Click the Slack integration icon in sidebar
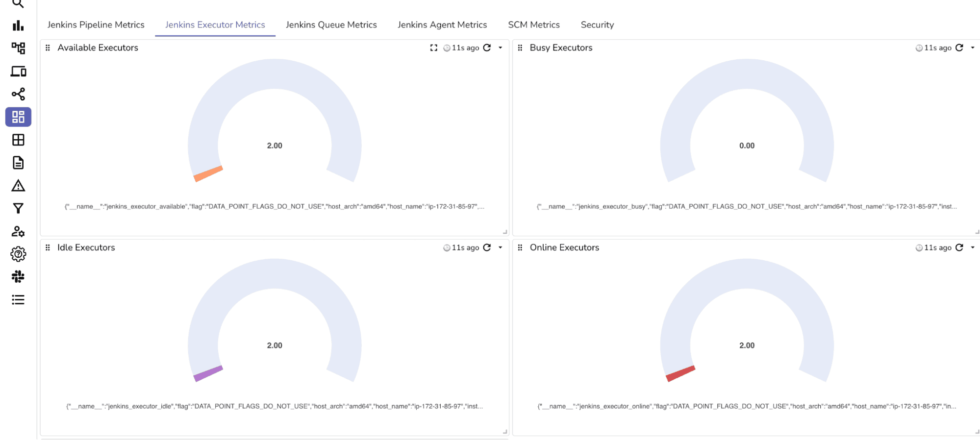 click(x=18, y=277)
